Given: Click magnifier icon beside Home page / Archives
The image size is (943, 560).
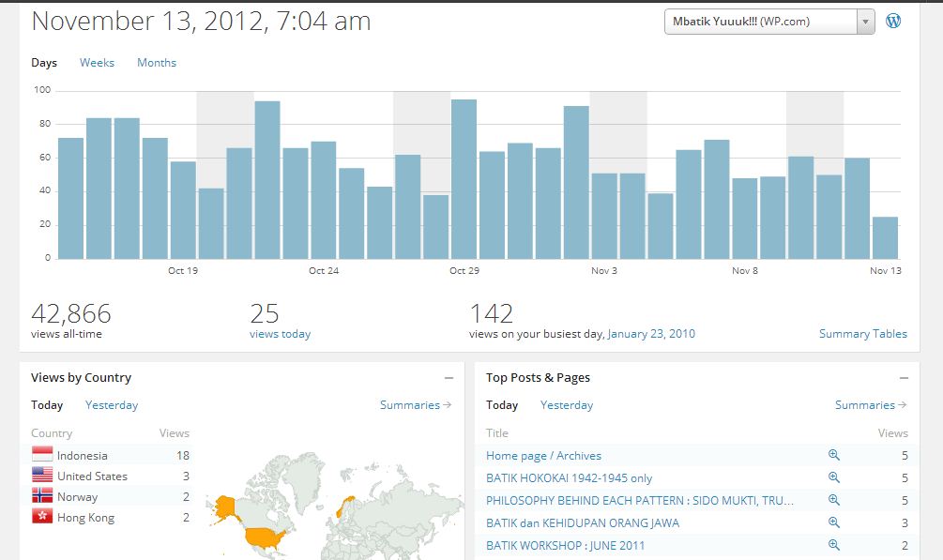Looking at the screenshot, I should coord(833,455).
